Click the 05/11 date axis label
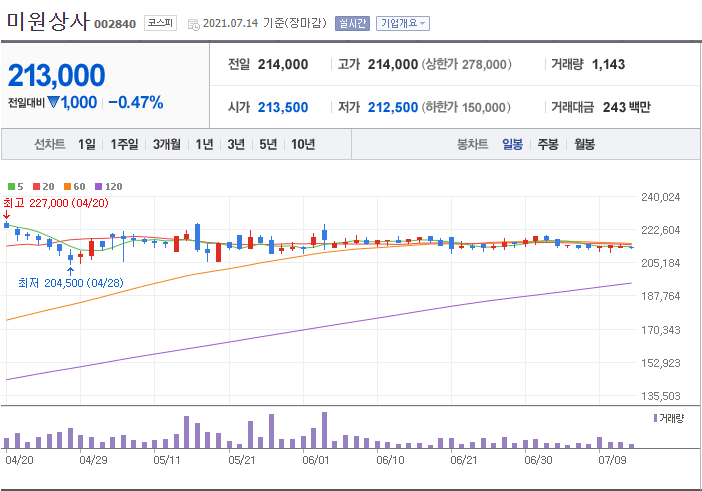 pos(167,460)
